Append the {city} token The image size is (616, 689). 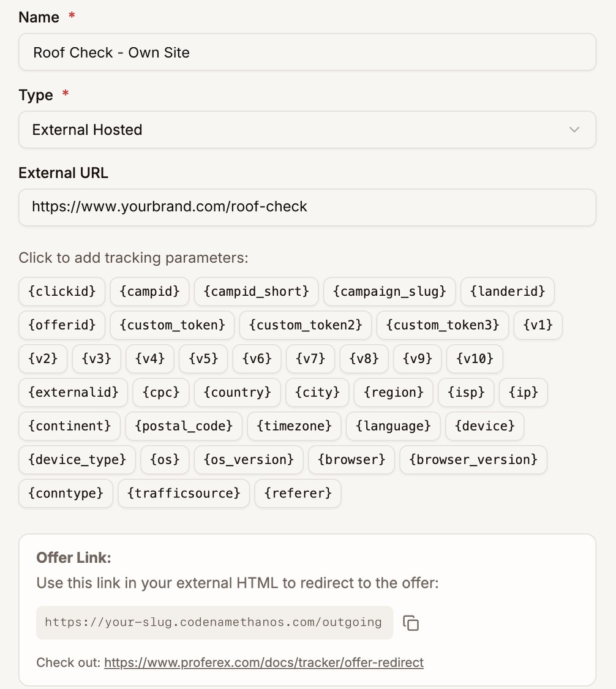pos(317,393)
